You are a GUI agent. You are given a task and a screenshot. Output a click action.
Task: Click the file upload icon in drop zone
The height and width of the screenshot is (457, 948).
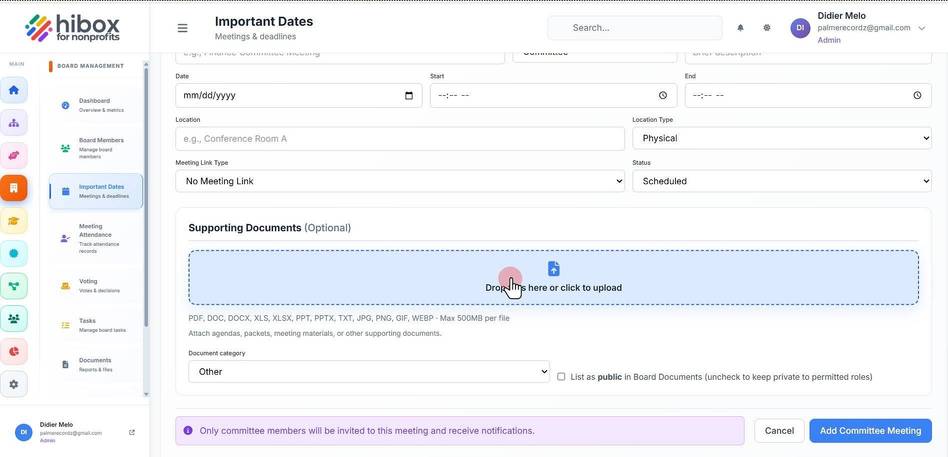(553, 268)
